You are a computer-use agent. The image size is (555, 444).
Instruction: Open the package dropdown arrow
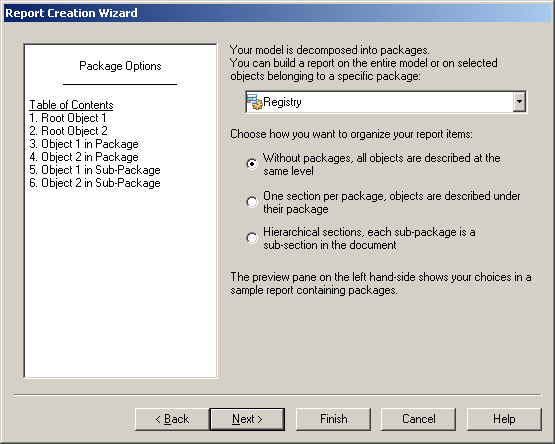point(519,102)
